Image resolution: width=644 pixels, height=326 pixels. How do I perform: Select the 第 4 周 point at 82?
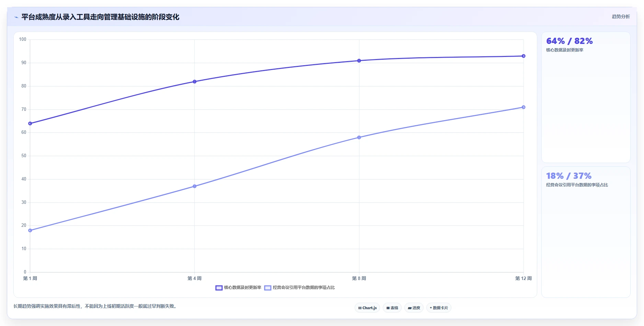[x=195, y=82]
